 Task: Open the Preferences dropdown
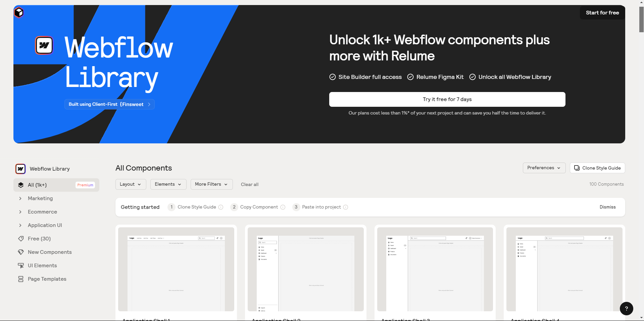[544, 168]
